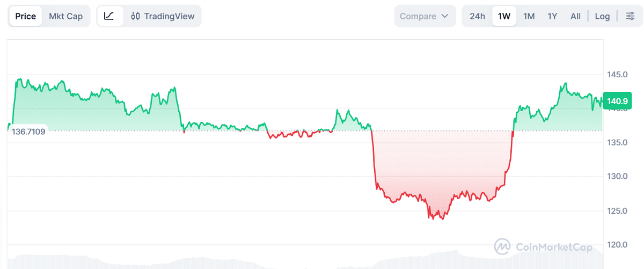Viewport: 644px width, 269px height.
Task: Click the 120.0 y-axis label
Action: (617, 245)
